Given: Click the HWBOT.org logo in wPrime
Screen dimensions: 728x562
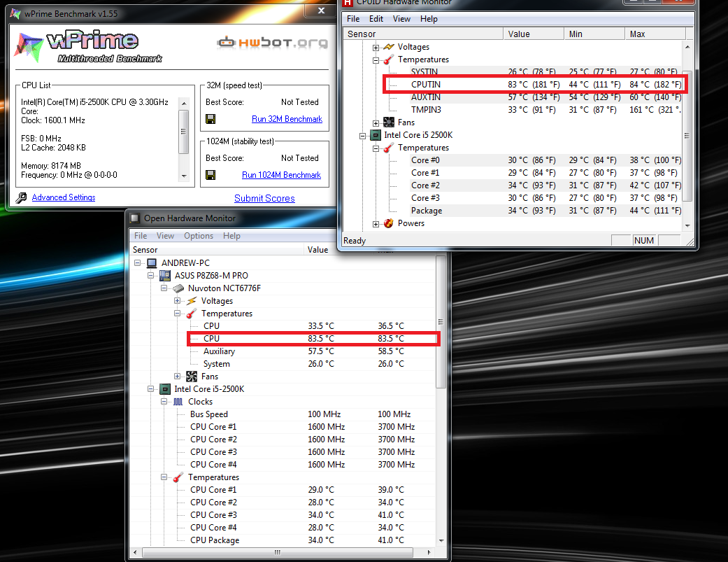Looking at the screenshot, I should pyautogui.click(x=272, y=43).
